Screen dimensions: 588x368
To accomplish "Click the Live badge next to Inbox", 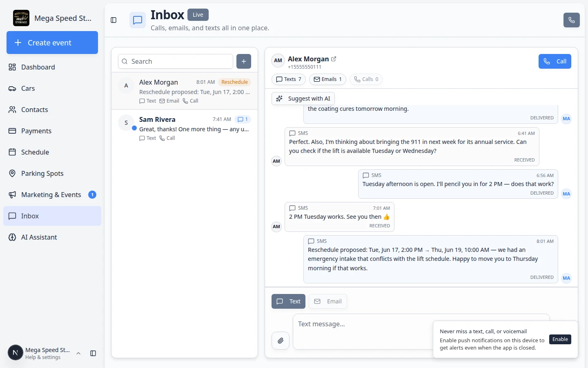I will pos(198,15).
